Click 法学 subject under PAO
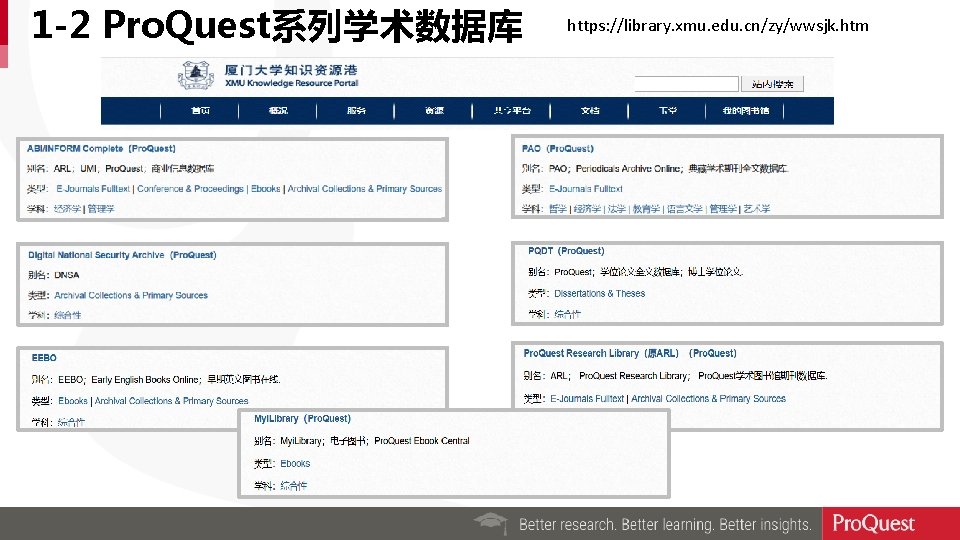 tap(617, 209)
